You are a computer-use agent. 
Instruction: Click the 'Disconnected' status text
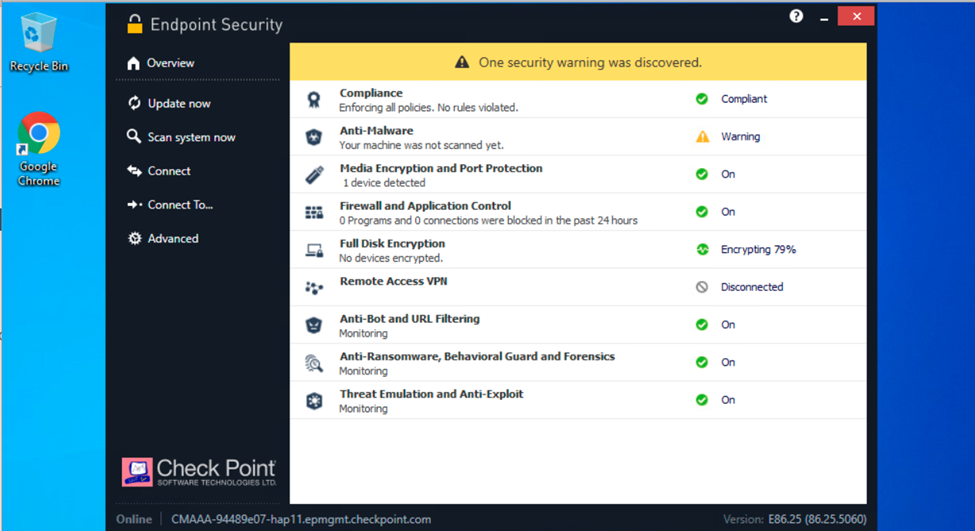pyautogui.click(x=752, y=287)
